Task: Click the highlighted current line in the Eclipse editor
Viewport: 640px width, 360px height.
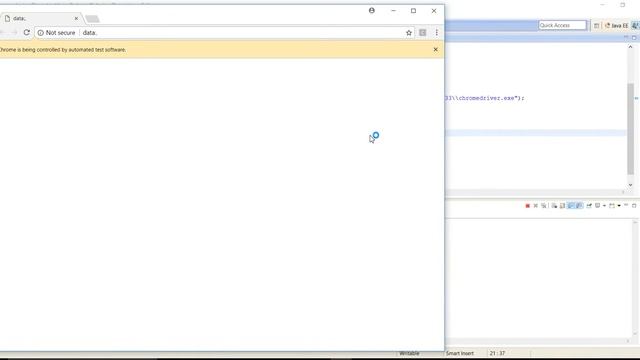Action: tap(536, 133)
